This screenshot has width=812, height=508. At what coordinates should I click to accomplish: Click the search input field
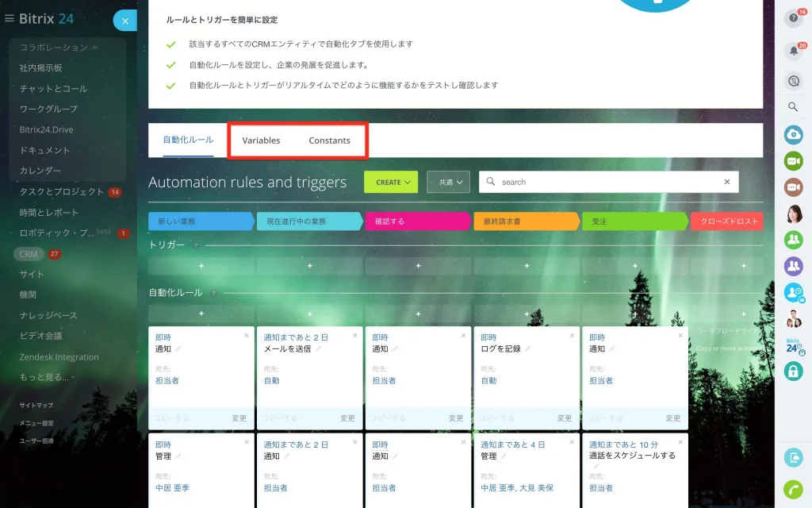point(608,182)
